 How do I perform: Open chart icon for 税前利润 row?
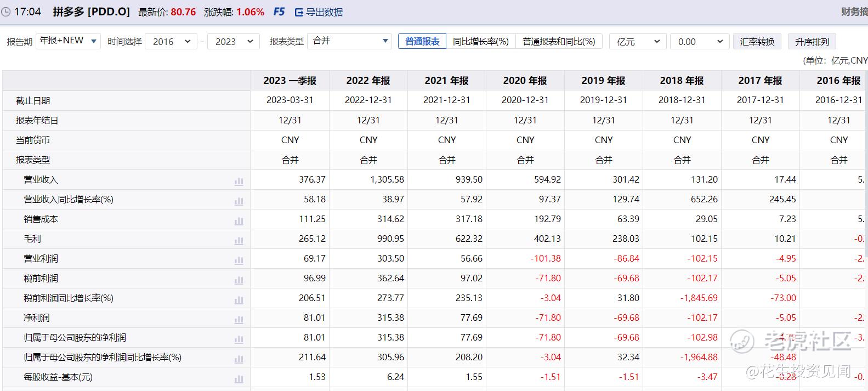239,280
